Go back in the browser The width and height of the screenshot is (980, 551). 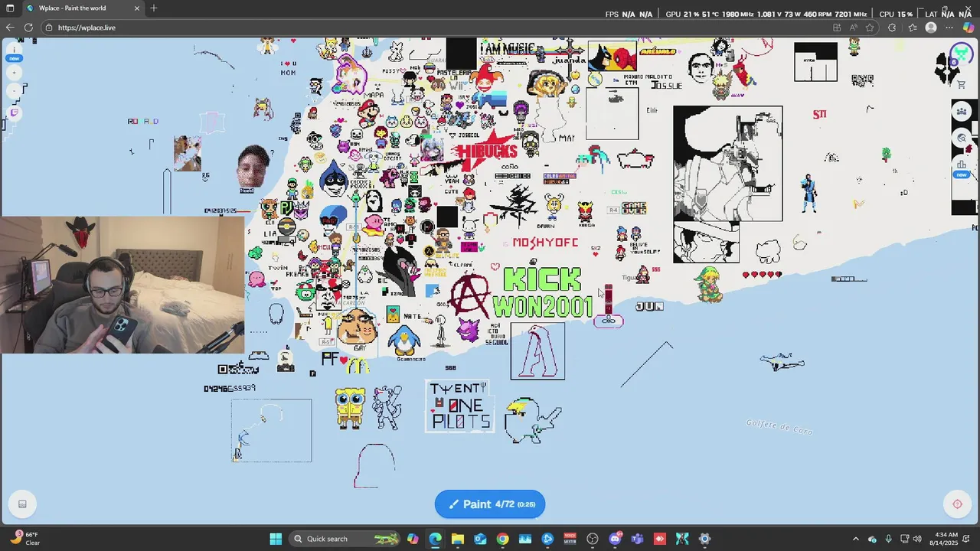pos(10,28)
